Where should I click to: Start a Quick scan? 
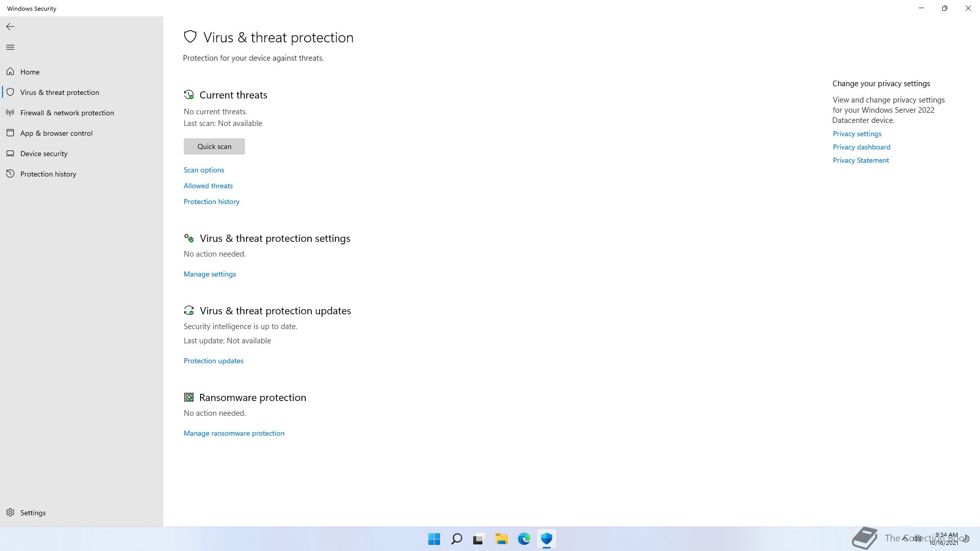pyautogui.click(x=214, y=146)
